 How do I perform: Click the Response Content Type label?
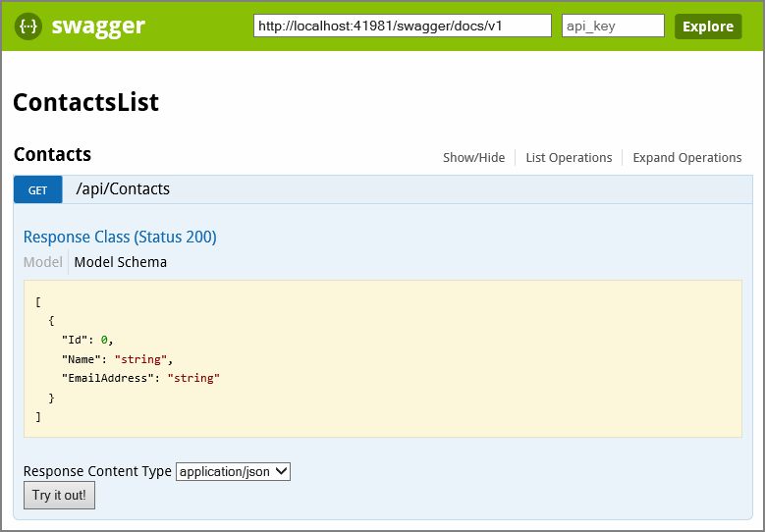pyautogui.click(x=97, y=471)
